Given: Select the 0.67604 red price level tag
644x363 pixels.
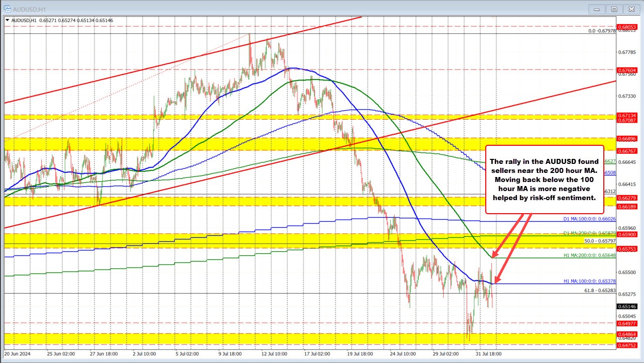Looking at the screenshot, I should (629, 70).
